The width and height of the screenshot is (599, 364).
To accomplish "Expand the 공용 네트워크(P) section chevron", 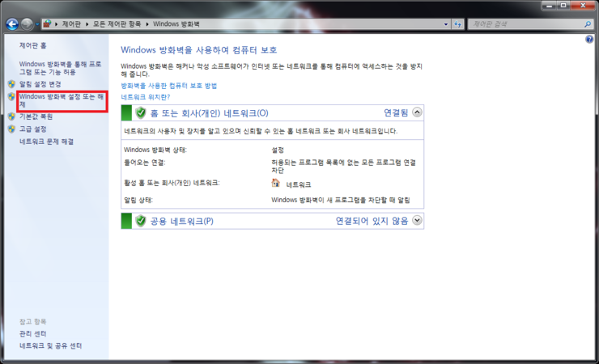I will click(417, 220).
